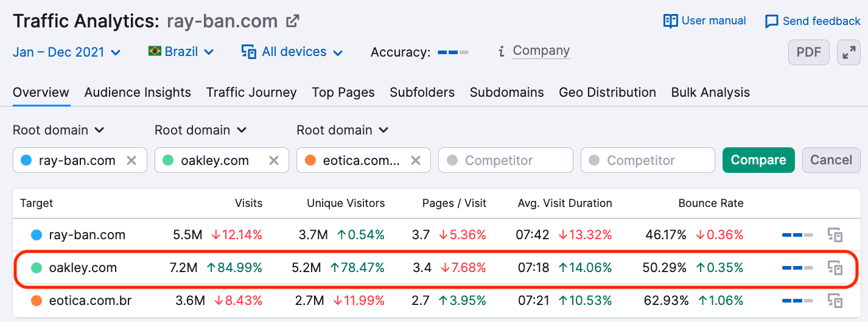
Task: Click devices icon in oakley.com row
Action: click(x=835, y=268)
